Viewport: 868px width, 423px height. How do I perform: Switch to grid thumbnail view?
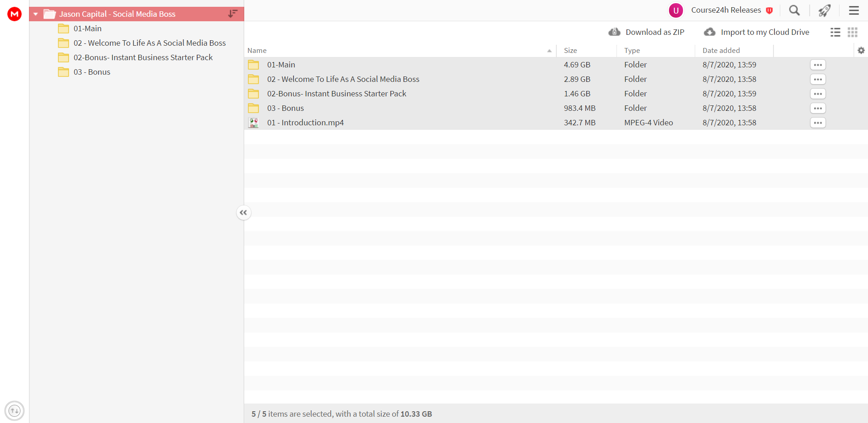pos(853,32)
